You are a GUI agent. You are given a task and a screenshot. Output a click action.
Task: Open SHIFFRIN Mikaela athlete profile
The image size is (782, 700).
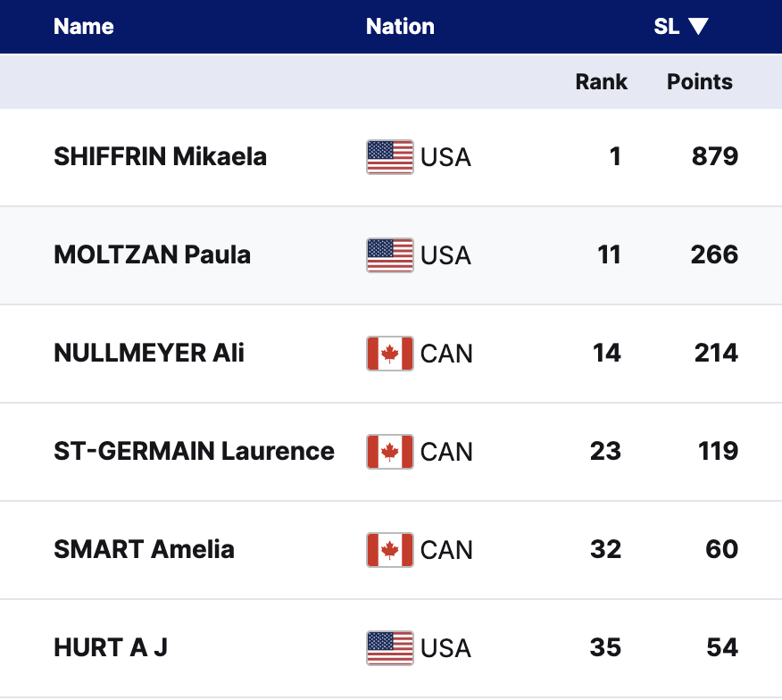160,157
